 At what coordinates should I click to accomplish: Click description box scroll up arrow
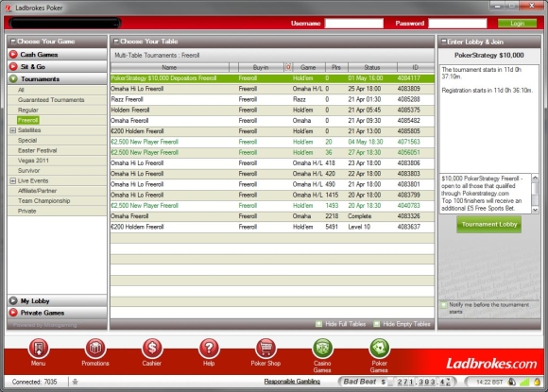tap(535, 178)
